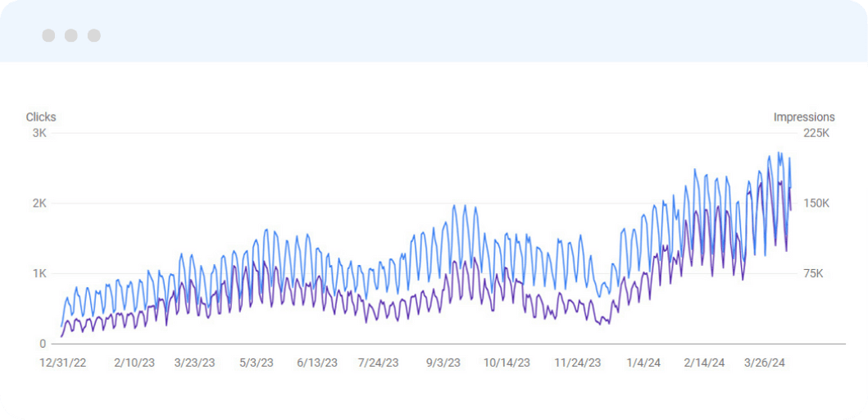Click the zero label on the clicks axis
Viewport: 868px width, 420px height.
pos(43,344)
